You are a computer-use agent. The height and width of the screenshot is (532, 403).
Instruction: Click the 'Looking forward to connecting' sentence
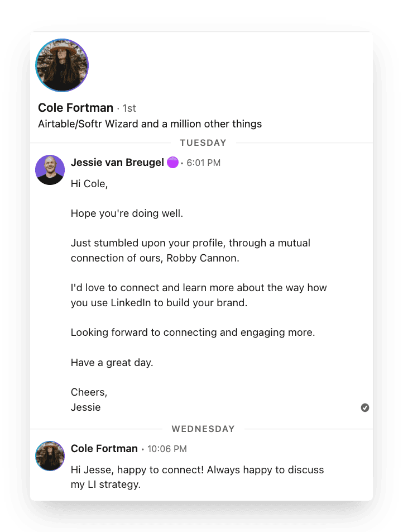(193, 332)
